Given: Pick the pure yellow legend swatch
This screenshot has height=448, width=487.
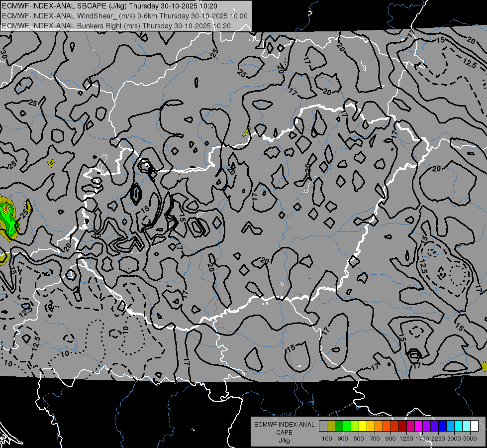Looking at the screenshot, I should [363, 426].
